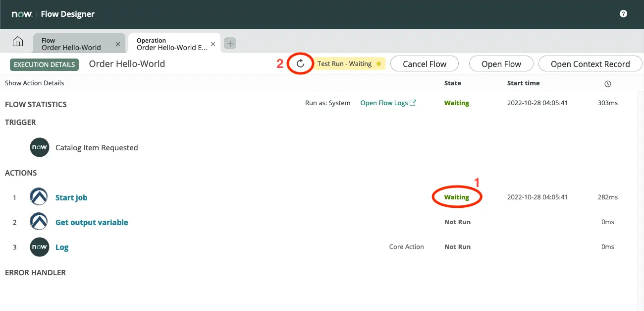Close the Flow Order Hello-World tab
This screenshot has width=644, height=311.
coord(118,44)
